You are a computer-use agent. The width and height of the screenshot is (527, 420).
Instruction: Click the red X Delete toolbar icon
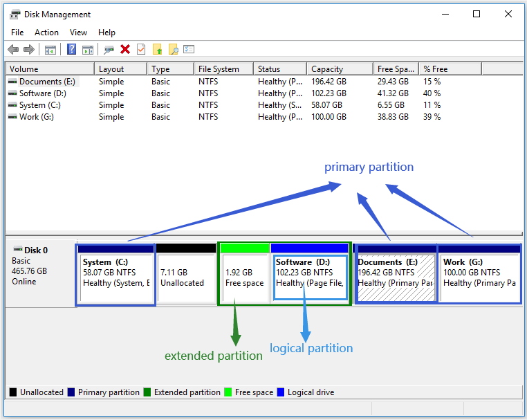pyautogui.click(x=125, y=49)
